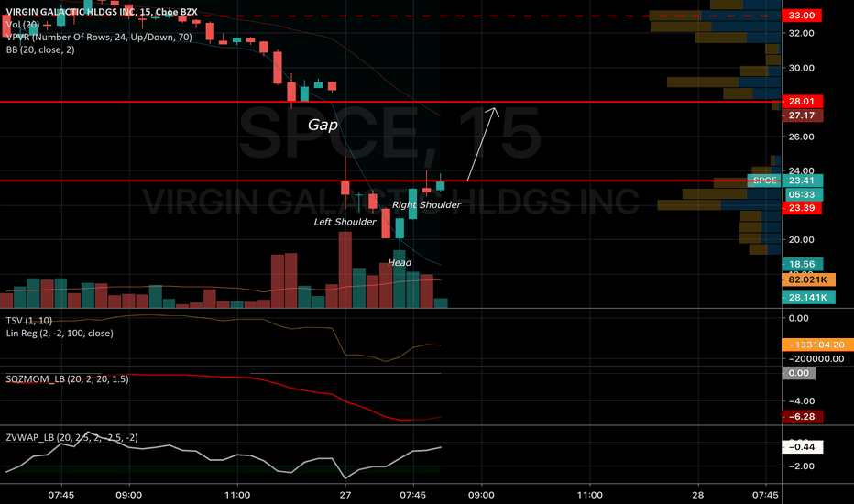Click the VIRGIN GALACTIC HLDGS INC chart title

pyautogui.click(x=102, y=12)
